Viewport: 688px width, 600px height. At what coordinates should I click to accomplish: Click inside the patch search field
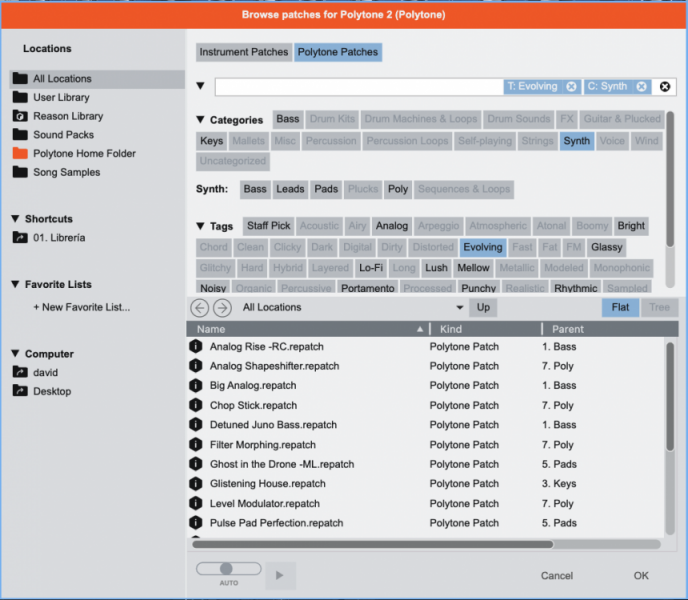coord(359,86)
